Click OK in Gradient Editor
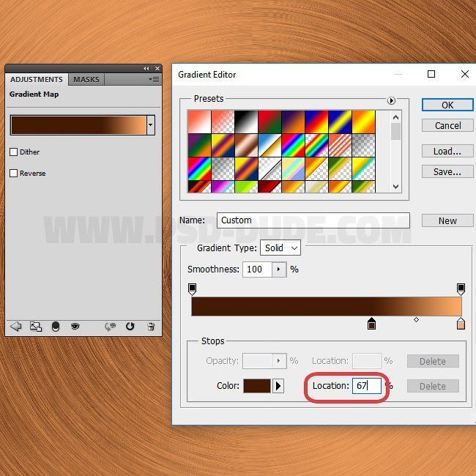Viewport: 476px width, 476px height. pyautogui.click(x=447, y=105)
